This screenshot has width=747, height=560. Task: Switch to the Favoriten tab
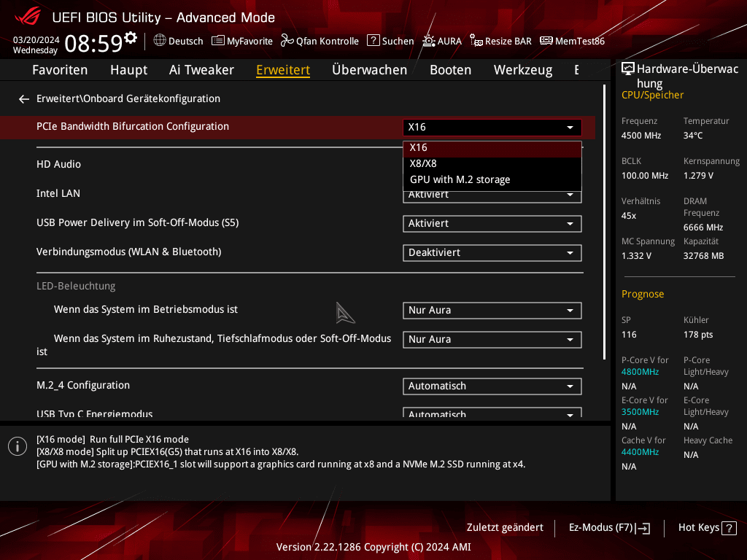tap(60, 70)
